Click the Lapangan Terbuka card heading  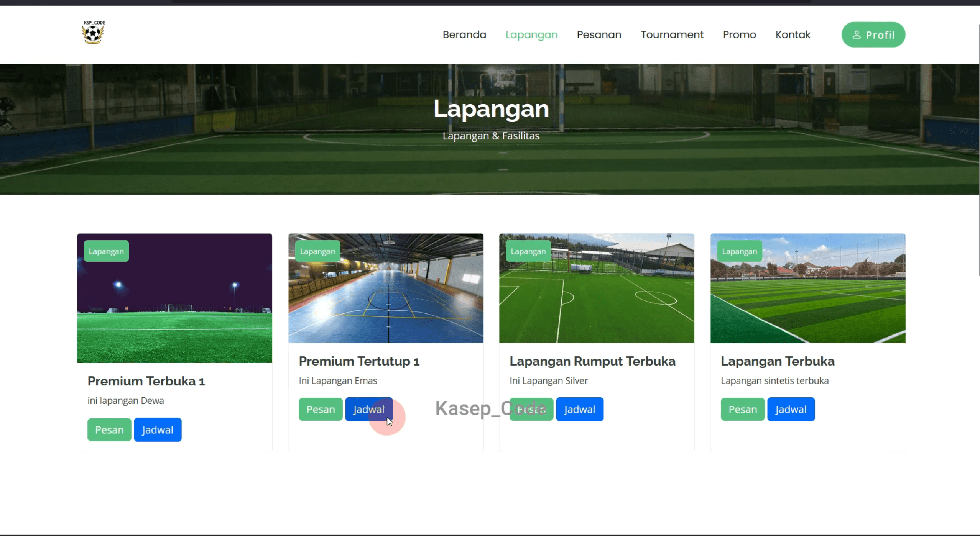point(778,361)
